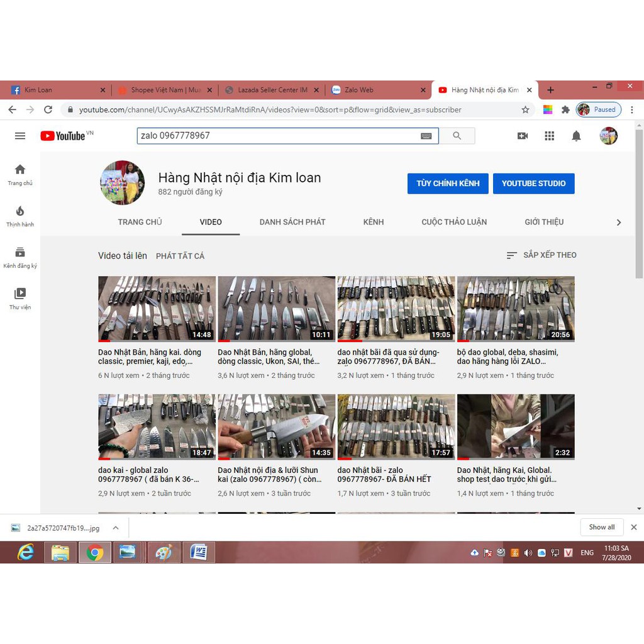Click the Chrome address bar URL
644x644 pixels.
pos(270,109)
